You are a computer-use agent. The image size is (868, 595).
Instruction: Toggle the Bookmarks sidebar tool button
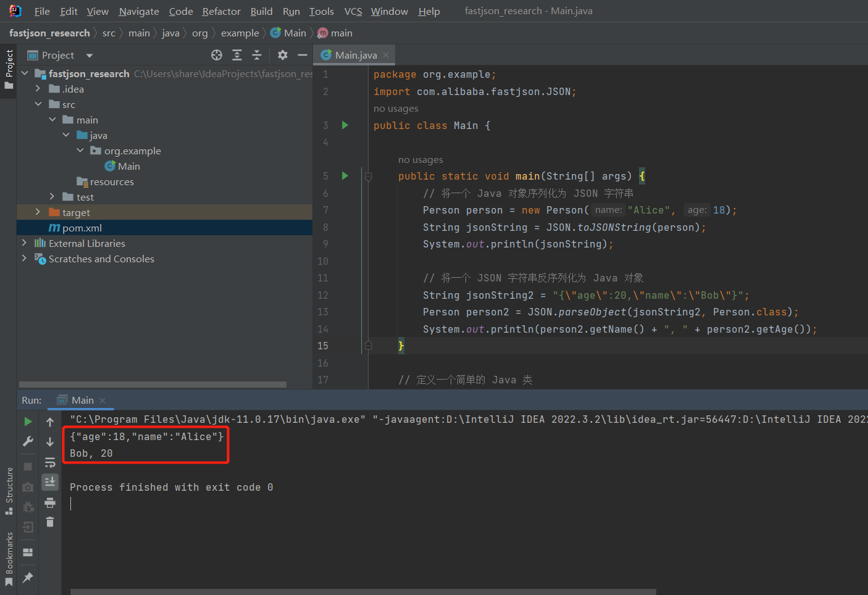(x=9, y=559)
